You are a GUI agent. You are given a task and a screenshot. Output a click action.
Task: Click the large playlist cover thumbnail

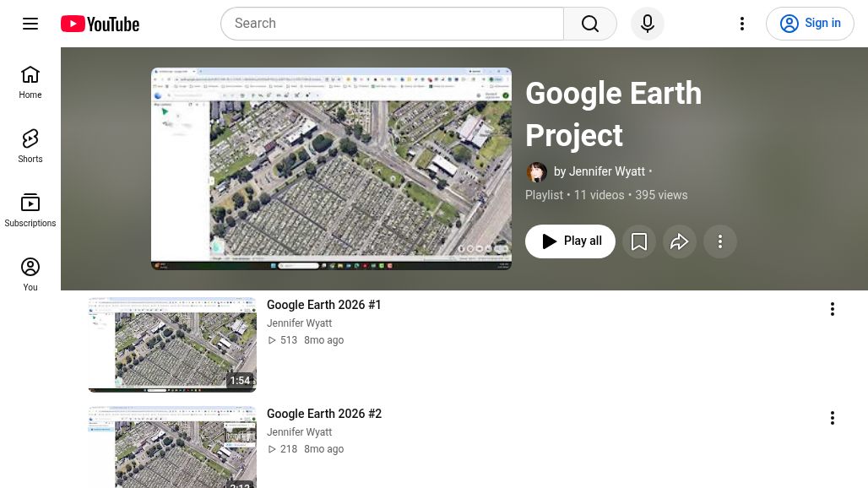331,169
